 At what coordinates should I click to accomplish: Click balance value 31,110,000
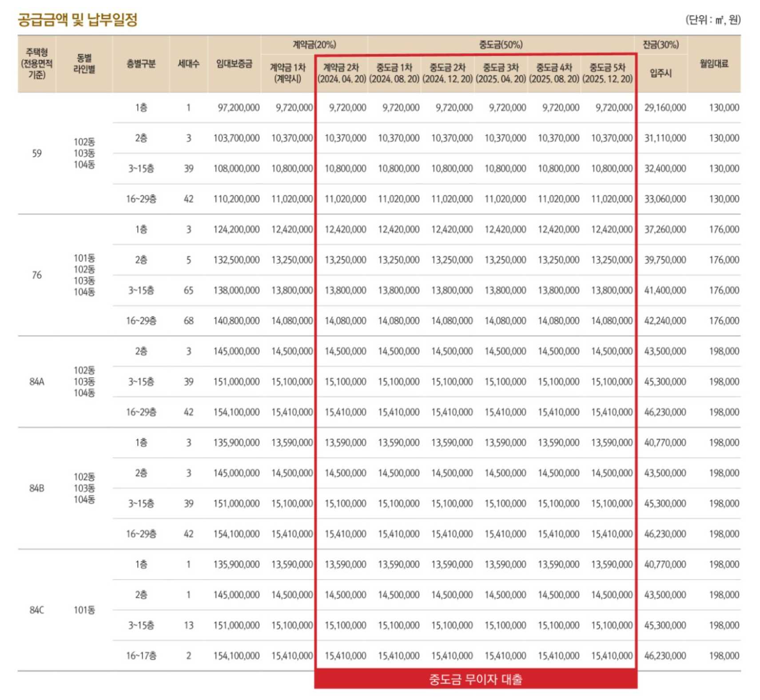[x=665, y=138]
